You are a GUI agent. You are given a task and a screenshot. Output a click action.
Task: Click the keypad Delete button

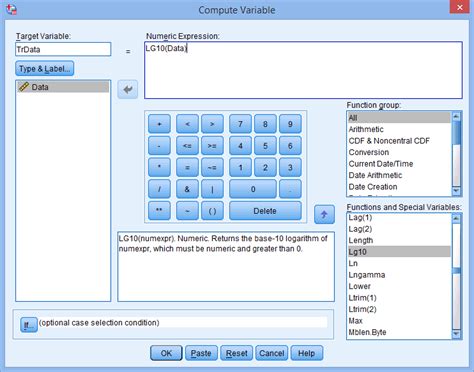pyautogui.click(x=265, y=211)
